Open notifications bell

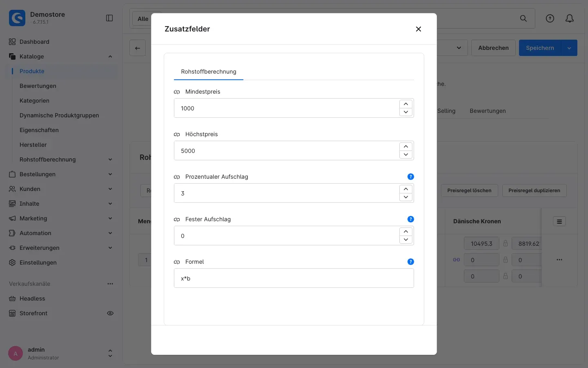pyautogui.click(x=570, y=18)
